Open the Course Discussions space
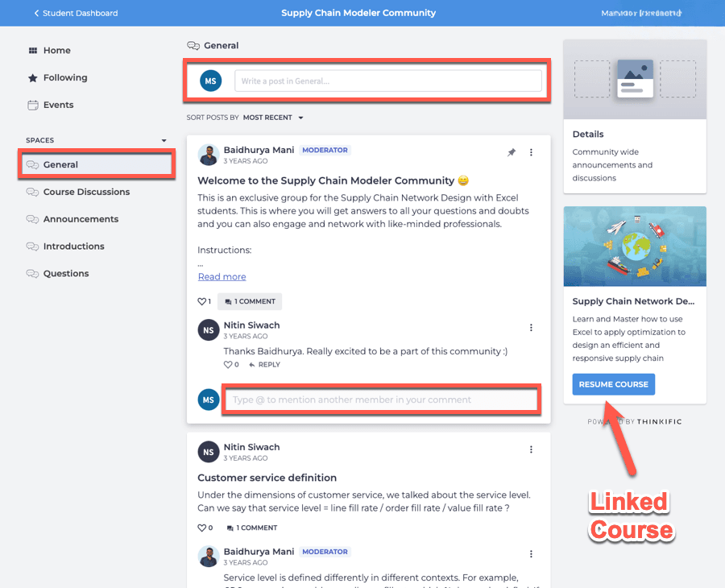This screenshot has height=588, width=725. tap(86, 192)
